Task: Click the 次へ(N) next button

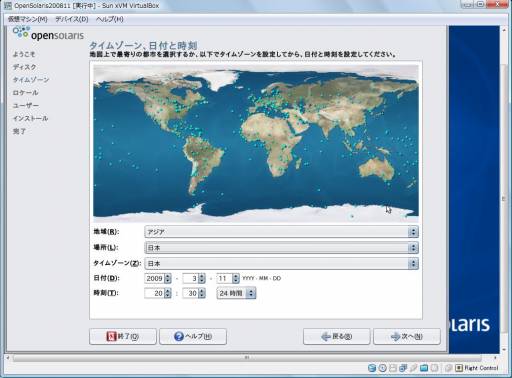Action: click(407, 336)
